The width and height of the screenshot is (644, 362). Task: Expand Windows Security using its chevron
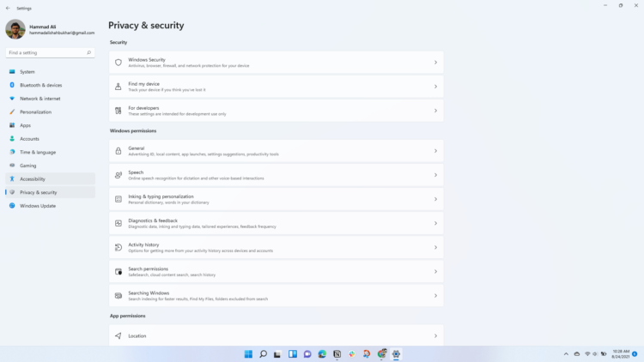(435, 63)
